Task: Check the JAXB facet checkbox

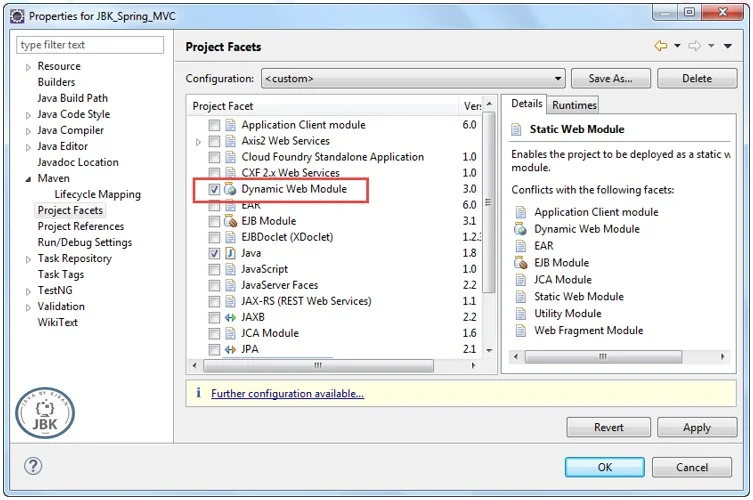Action: 214,317
